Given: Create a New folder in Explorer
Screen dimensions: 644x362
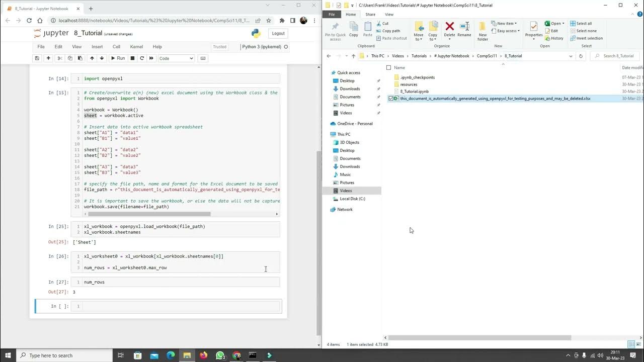Looking at the screenshot, I should (482, 31).
